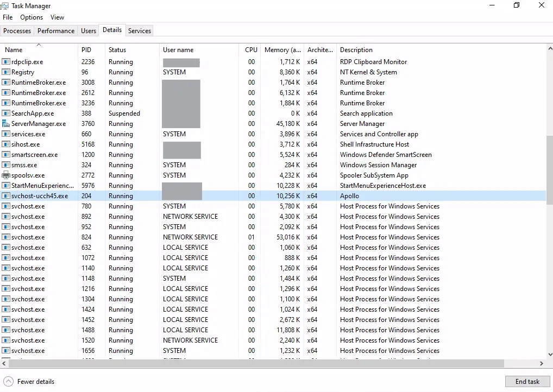Switch to the Users tab

[88, 30]
